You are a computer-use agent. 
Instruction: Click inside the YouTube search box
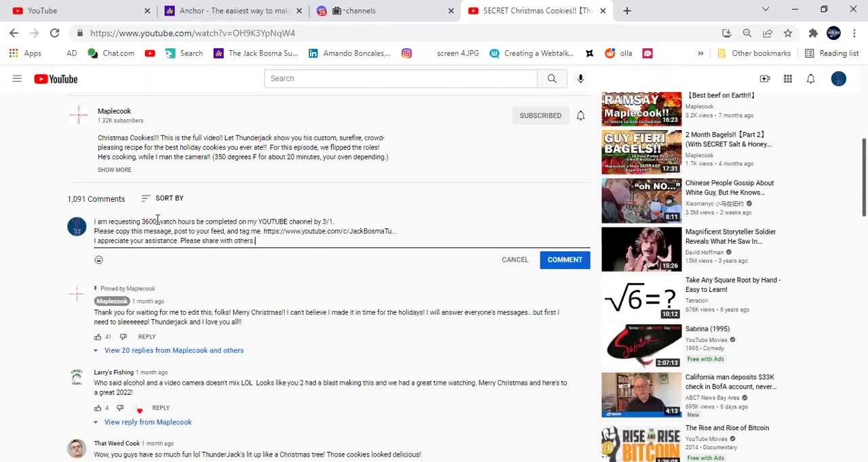401,79
